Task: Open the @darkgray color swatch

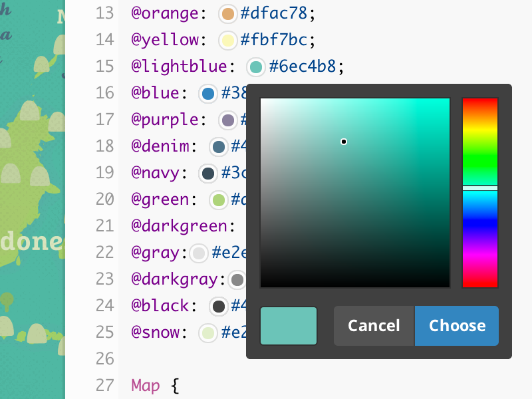Action: [x=237, y=279]
